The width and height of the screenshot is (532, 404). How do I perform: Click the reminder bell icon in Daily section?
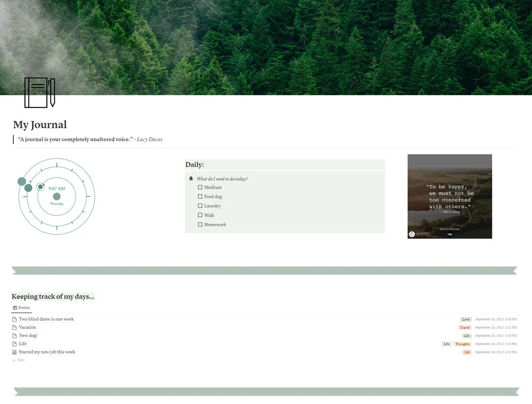point(191,179)
